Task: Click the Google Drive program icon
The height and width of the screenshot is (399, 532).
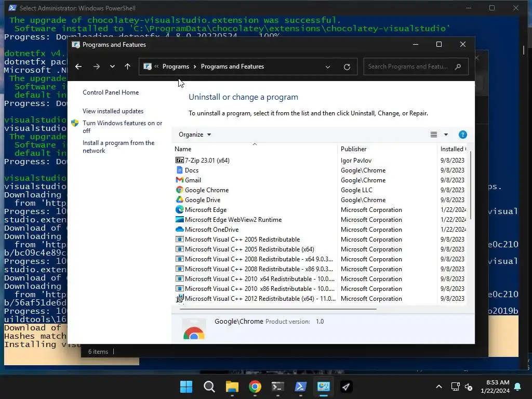Action: [x=179, y=199]
